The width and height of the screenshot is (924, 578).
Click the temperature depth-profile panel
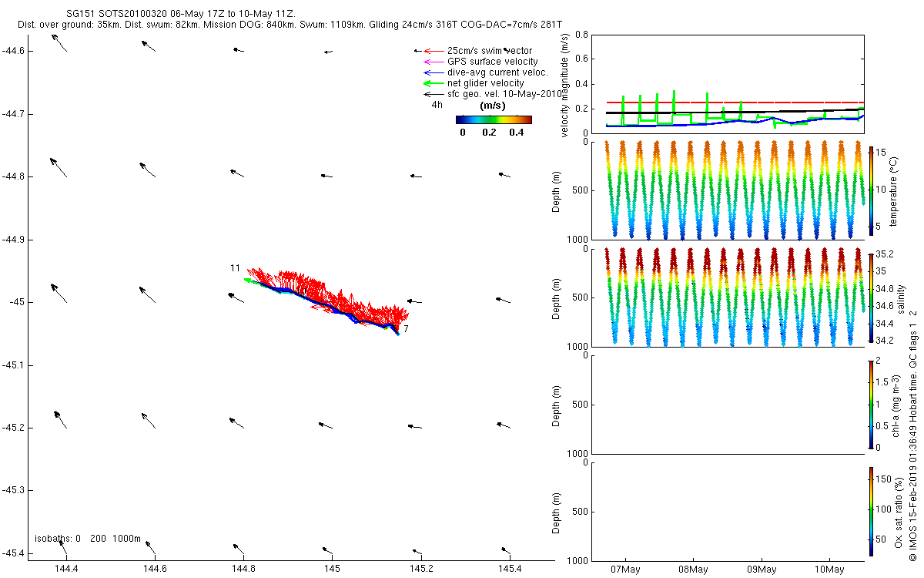[728, 190]
